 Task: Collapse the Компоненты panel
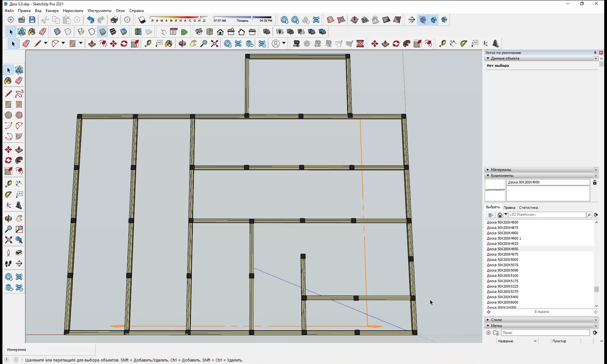[x=488, y=176]
